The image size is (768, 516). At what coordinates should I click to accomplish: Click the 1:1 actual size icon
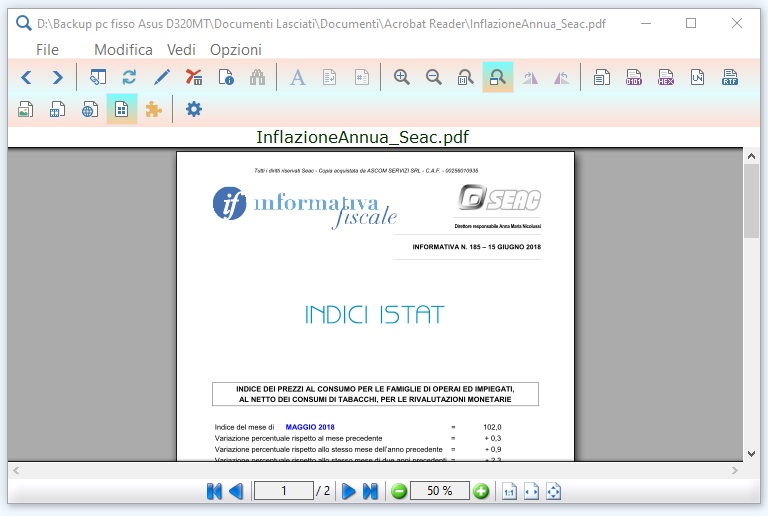tap(509, 491)
